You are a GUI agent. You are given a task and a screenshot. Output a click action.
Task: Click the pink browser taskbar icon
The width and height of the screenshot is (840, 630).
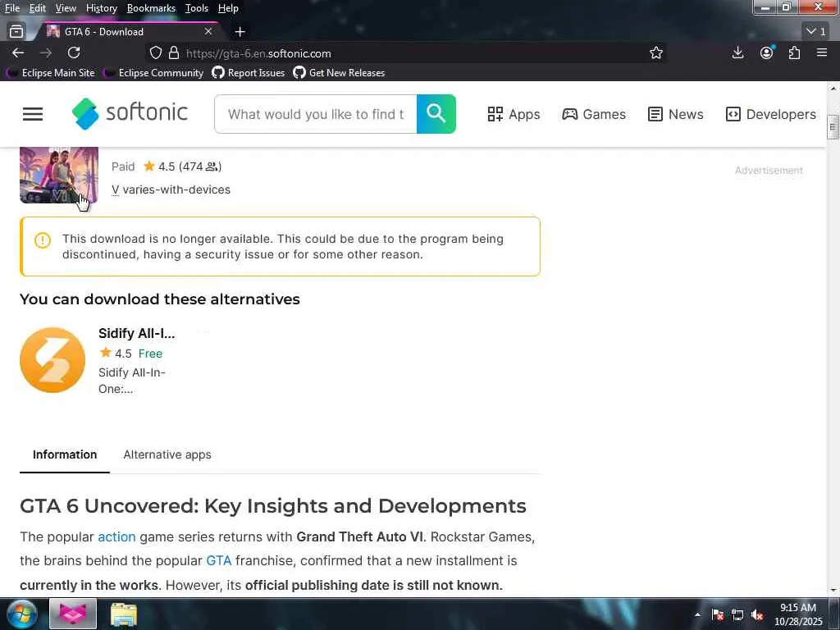(x=73, y=614)
